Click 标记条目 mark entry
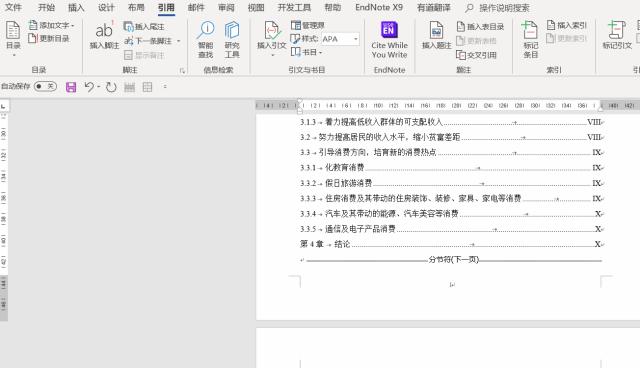Image resolution: width=640 pixels, height=368 pixels. point(530,40)
